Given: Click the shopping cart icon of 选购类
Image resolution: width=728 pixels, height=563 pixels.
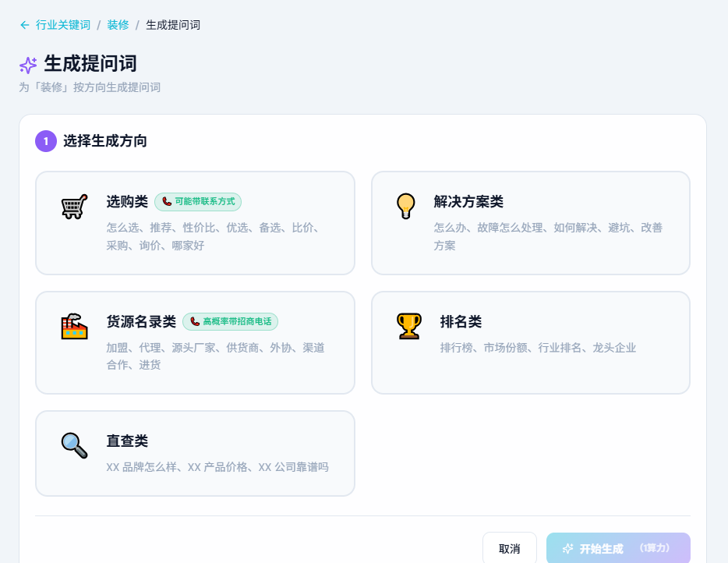Looking at the screenshot, I should click(74, 207).
